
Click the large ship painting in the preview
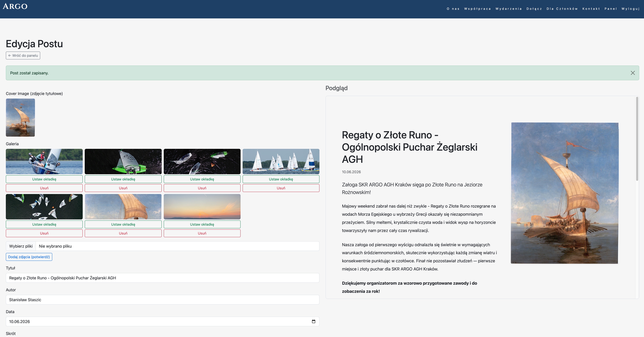pyautogui.click(x=564, y=193)
